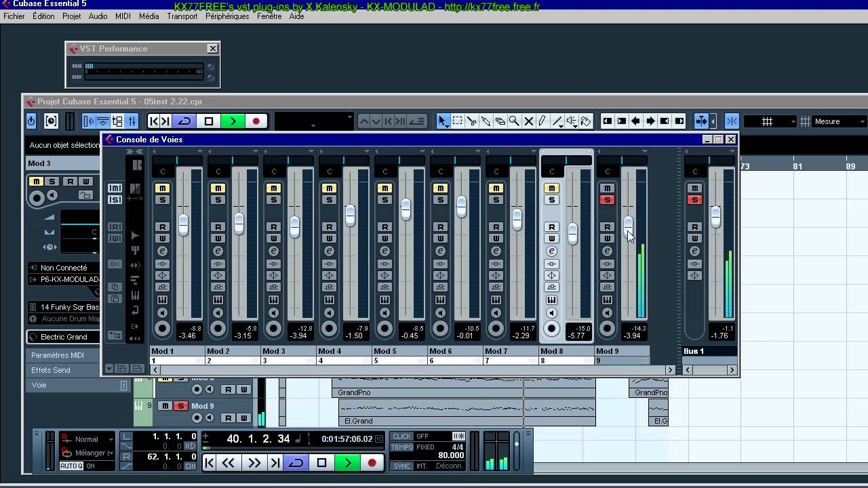Toggle Mute on Mod 8 channel

pos(552,188)
